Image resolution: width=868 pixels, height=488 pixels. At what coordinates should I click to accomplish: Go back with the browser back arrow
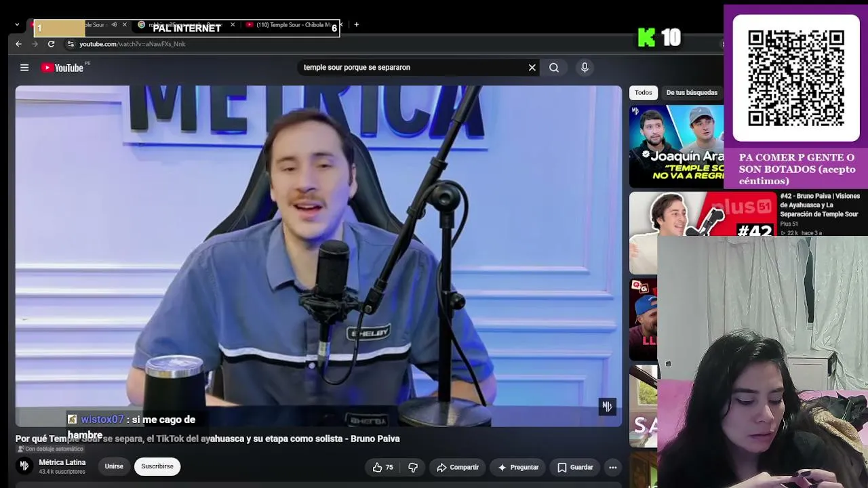(18, 44)
